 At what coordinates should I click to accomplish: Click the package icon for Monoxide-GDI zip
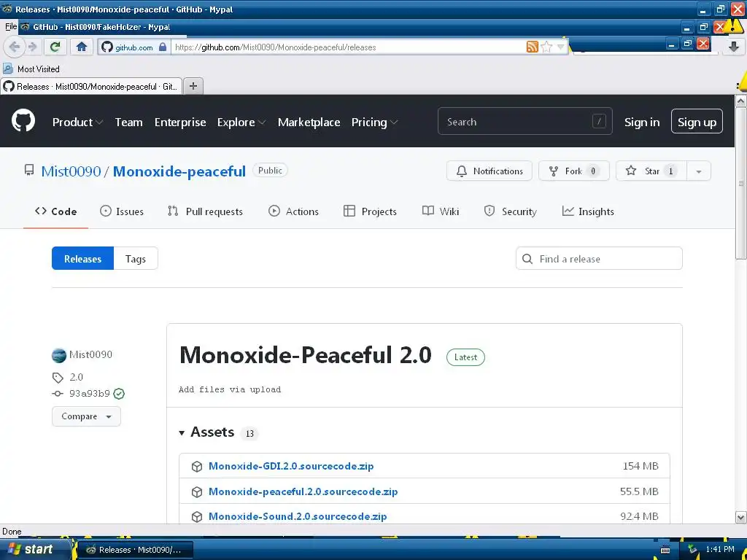197,467
